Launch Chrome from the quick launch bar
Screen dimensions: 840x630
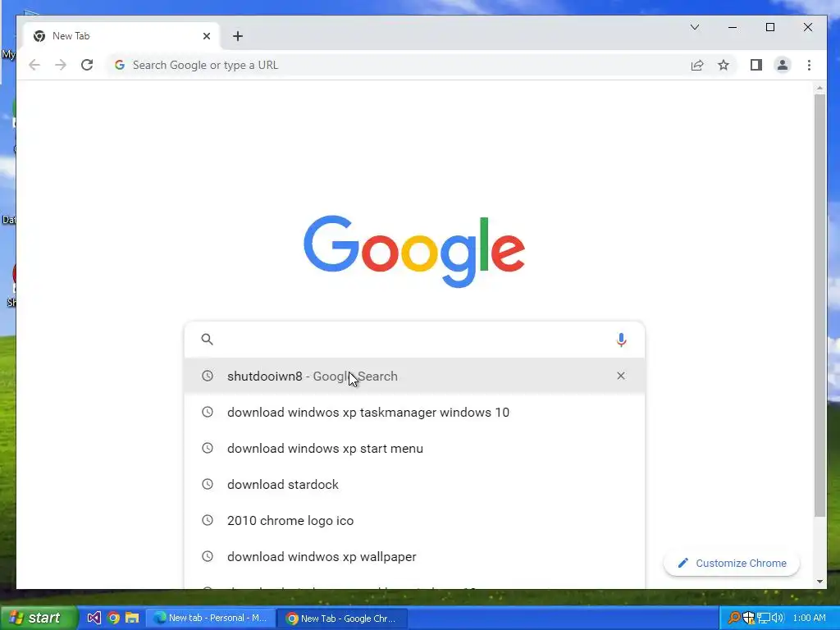[x=113, y=618]
